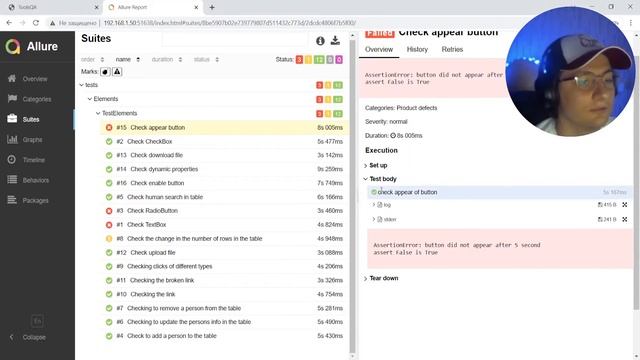Select test #13 Check download file
Image resolution: width=640 pixels, height=360 pixels.
pos(224,155)
